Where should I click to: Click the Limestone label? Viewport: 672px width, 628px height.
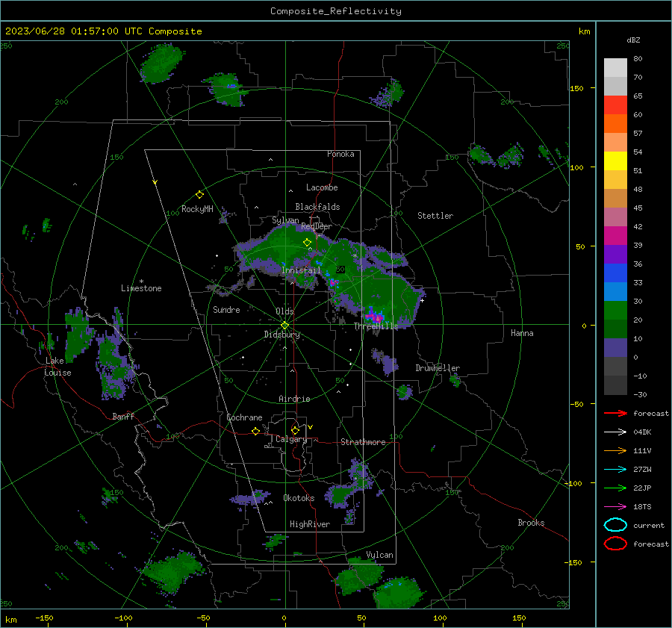(141, 288)
